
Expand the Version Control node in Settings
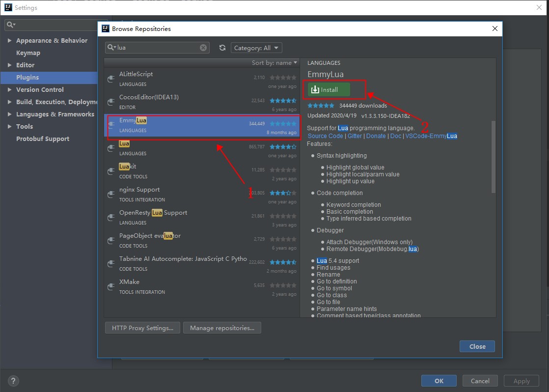tap(9, 90)
